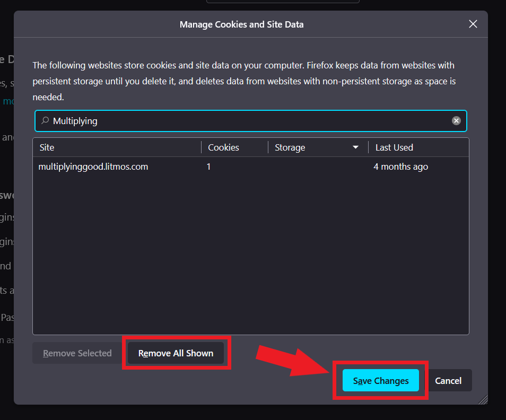Focus the search field containing Multiplying
Image resolution: width=506 pixels, height=420 pixels.
[x=249, y=121]
